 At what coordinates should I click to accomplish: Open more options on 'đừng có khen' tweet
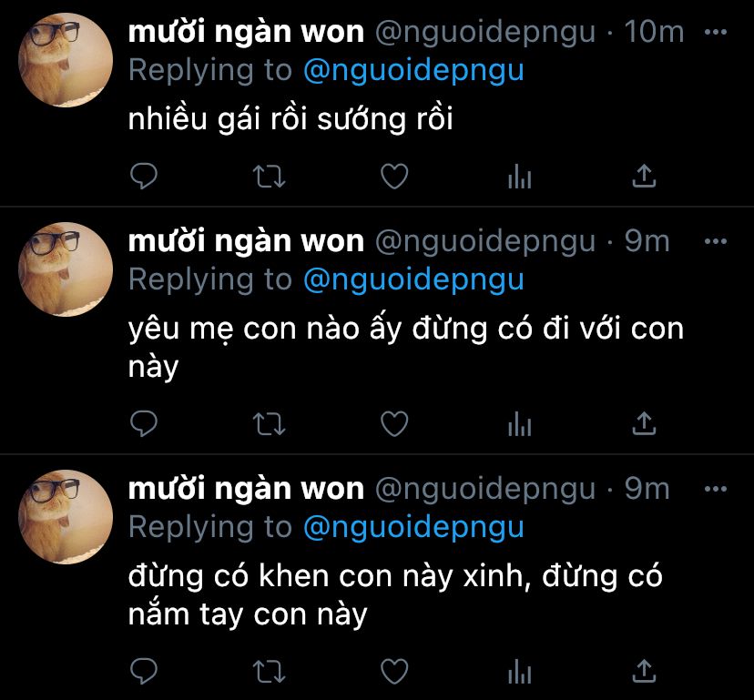tap(716, 489)
